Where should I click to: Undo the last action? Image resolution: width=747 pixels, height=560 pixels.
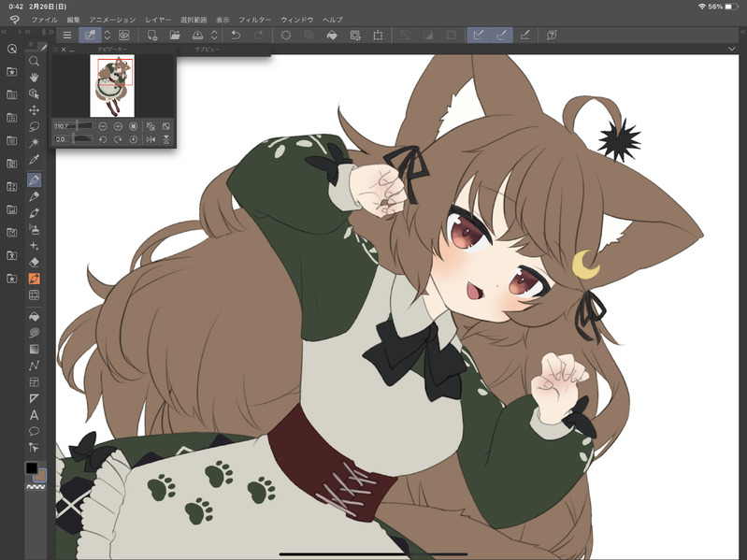236,36
